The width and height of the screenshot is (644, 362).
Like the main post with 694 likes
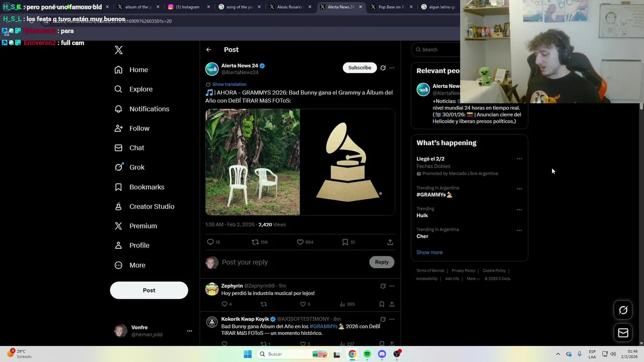pyautogui.click(x=305, y=242)
